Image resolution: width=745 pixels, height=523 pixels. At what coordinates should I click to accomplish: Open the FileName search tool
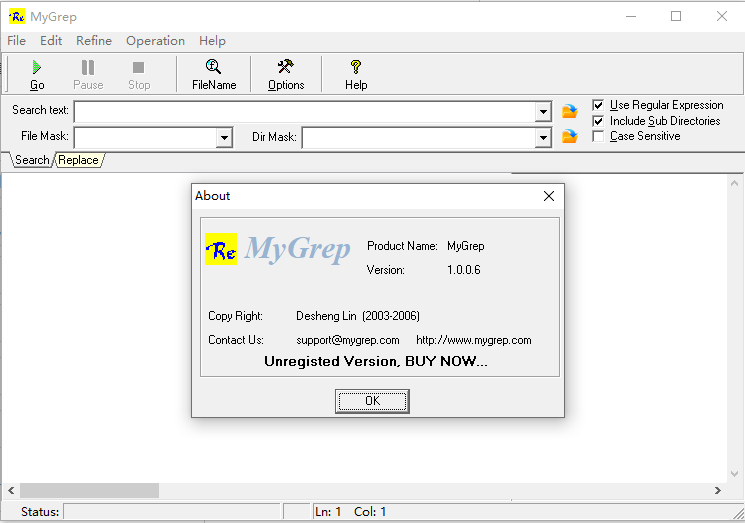point(214,75)
